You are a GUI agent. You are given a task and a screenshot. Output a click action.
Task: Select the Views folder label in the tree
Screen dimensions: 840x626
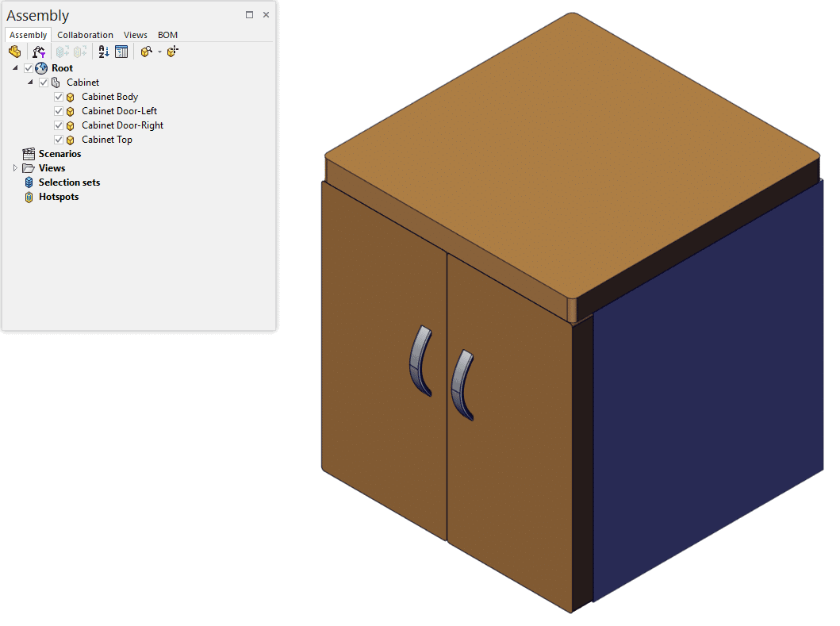pyautogui.click(x=52, y=168)
